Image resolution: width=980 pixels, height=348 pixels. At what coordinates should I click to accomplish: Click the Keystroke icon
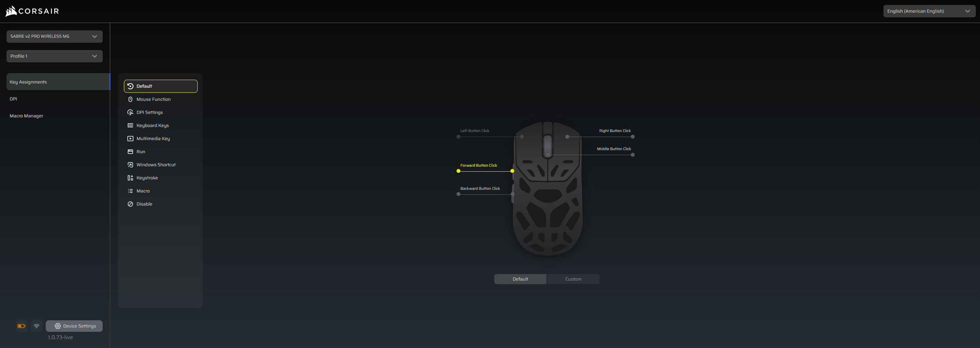pyautogui.click(x=130, y=178)
